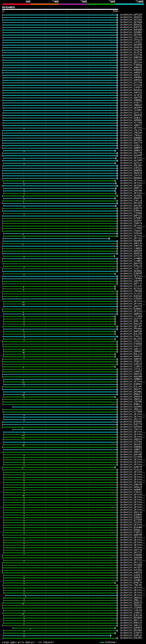This screenshot has width=146, height=644.
Task: Select the UniRef100_B0WIX4 hit label
Action: tap(131, 583)
